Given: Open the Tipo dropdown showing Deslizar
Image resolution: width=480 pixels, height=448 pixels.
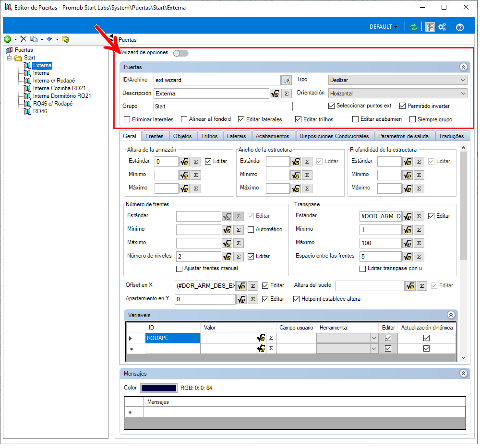Looking at the screenshot, I should click(397, 80).
